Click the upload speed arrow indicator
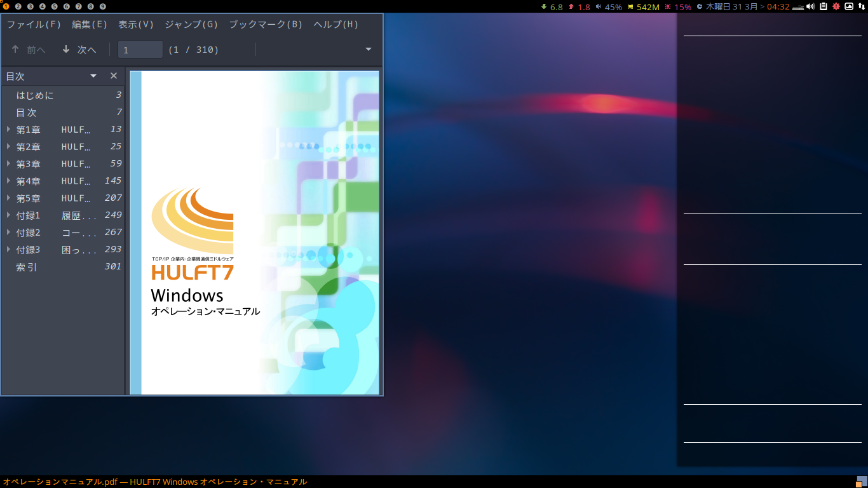The height and width of the screenshot is (488, 868). 571,6
